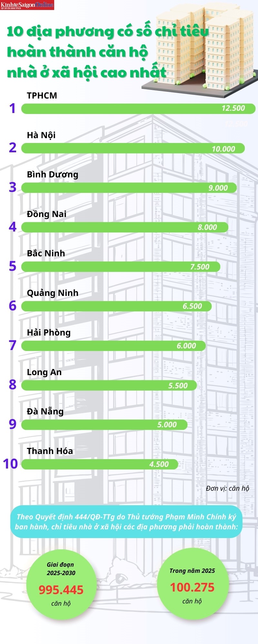Click the Long An 5.500 value
Image resolution: width=258 pixels, height=644 pixels.
click(178, 385)
